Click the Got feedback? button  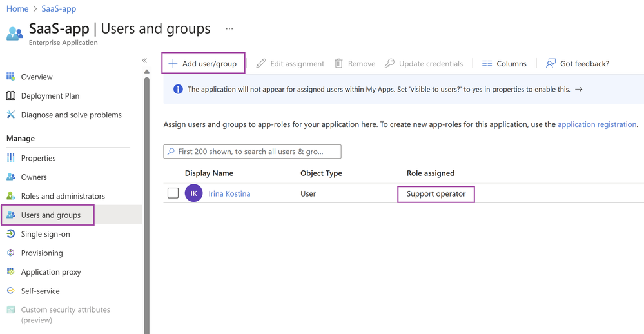coord(578,64)
